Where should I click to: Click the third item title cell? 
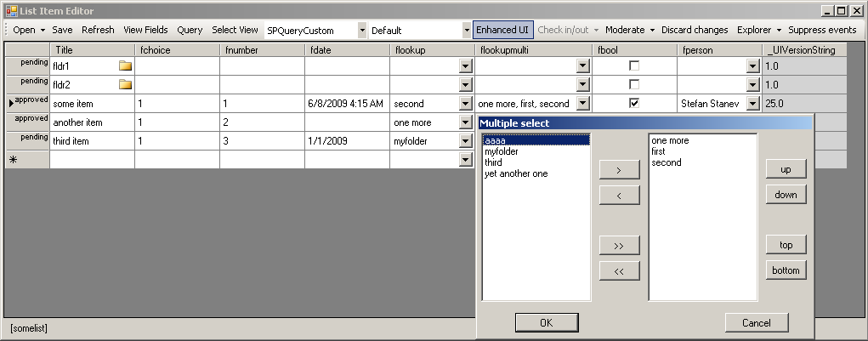pos(93,141)
